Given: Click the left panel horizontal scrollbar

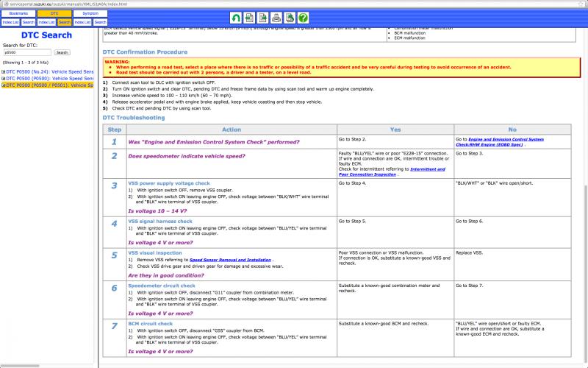Looking at the screenshot, I should [21, 365].
